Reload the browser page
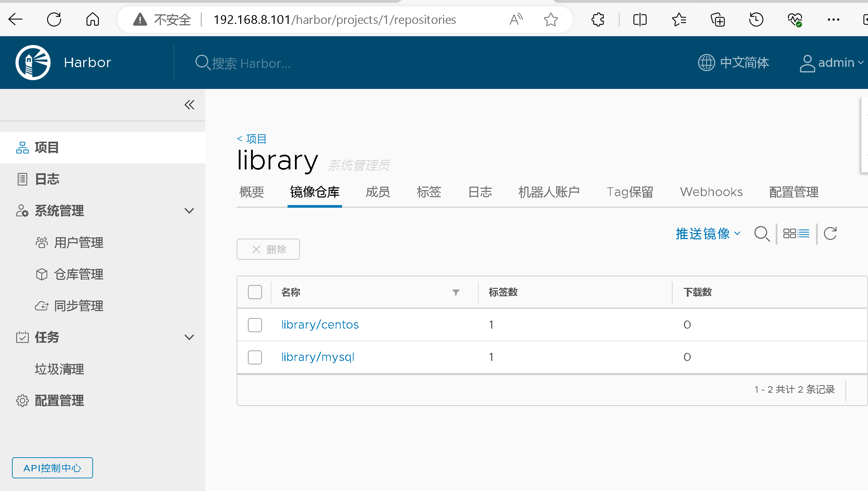Image resolution: width=868 pixels, height=491 pixels. [54, 20]
